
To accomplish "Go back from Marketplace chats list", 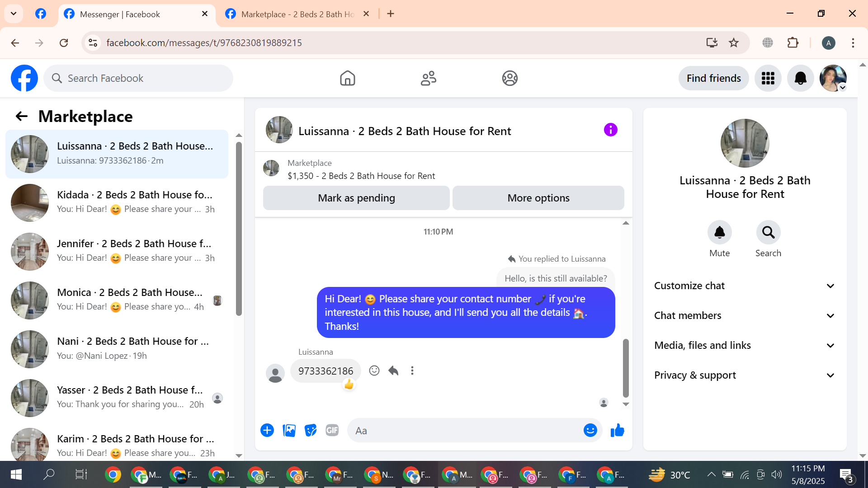I will pyautogui.click(x=22, y=117).
